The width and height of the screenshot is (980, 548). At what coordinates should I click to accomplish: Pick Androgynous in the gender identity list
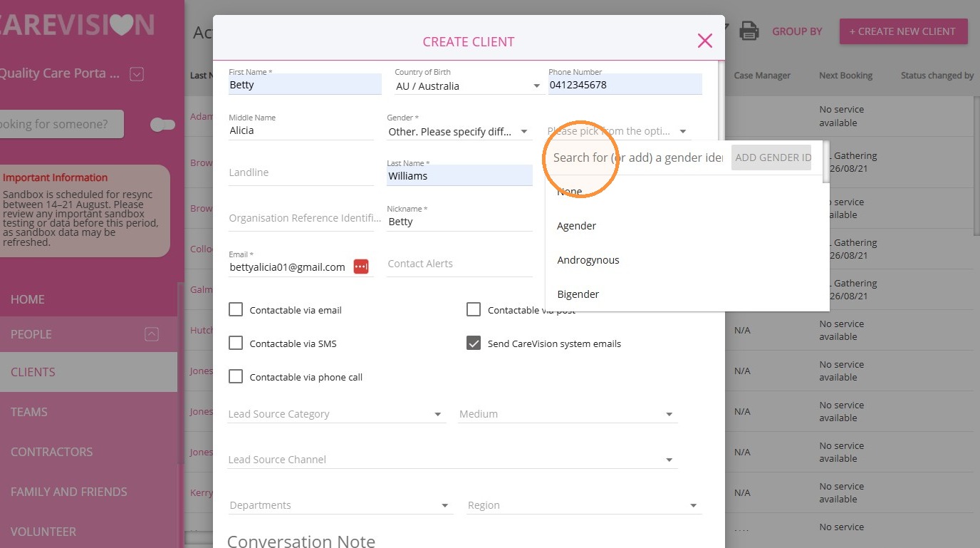coord(684,260)
